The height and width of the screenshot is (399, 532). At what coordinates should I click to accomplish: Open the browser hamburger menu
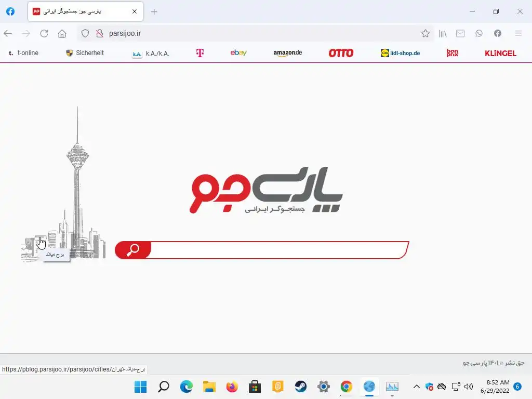point(518,33)
